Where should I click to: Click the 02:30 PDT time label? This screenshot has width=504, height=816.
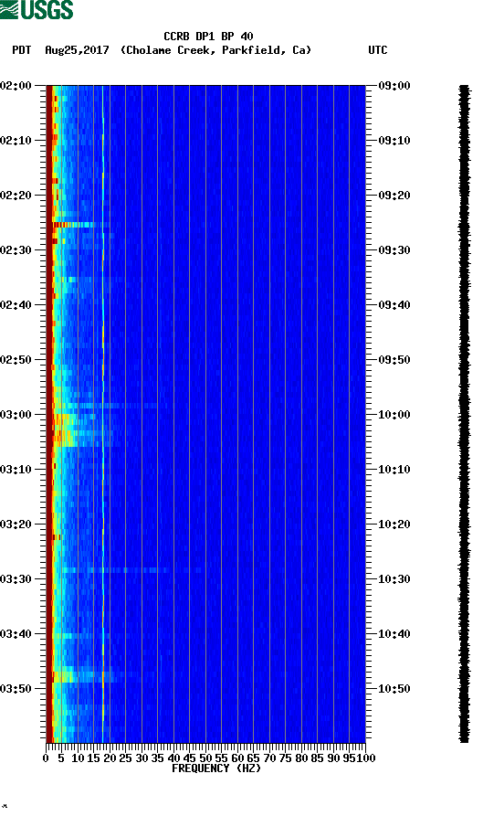pos(16,249)
